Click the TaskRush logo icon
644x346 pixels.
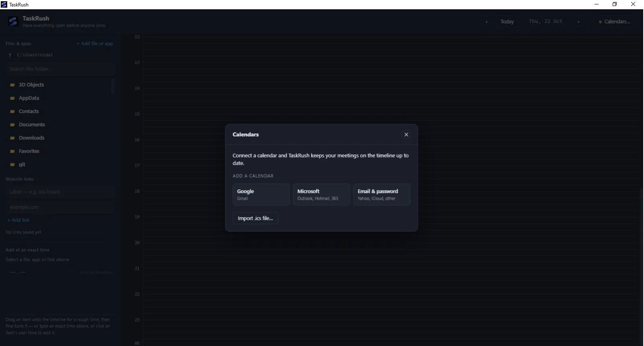coord(13,21)
